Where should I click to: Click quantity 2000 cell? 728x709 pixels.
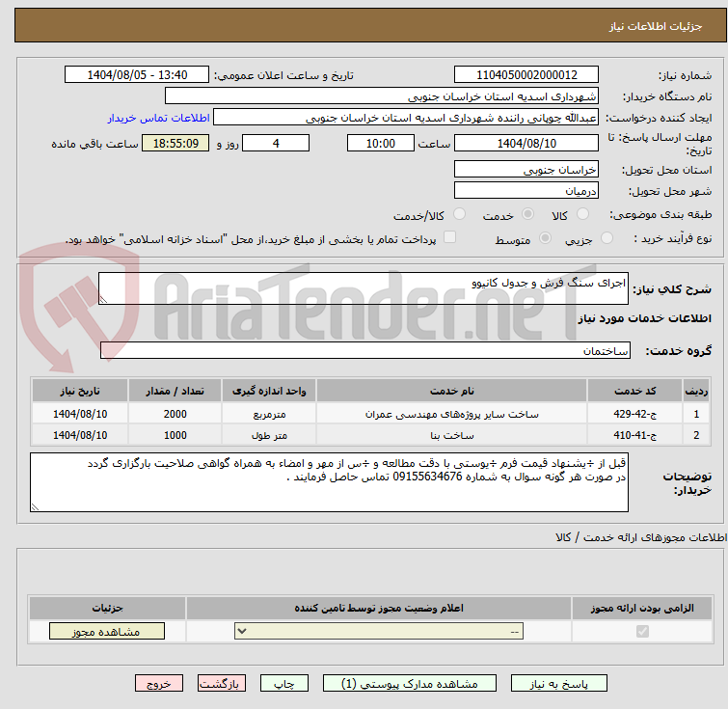pos(175,414)
